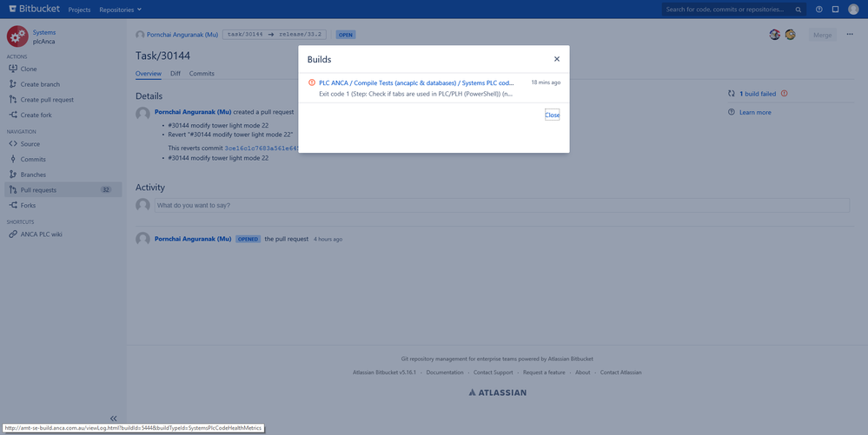This screenshot has height=435, width=868.
Task: Click the OPEN status lozenge
Action: [x=346, y=35]
